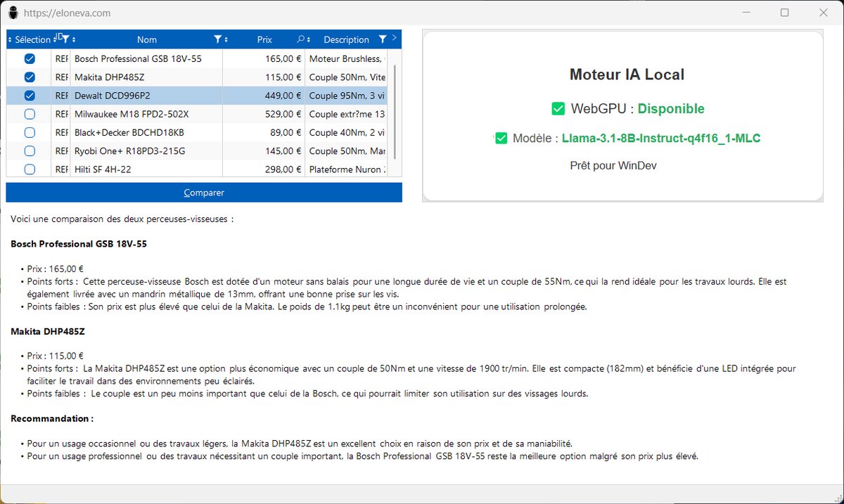This screenshot has height=504, width=844.
Task: Click the robot icon in the address bar
Action: (12, 12)
